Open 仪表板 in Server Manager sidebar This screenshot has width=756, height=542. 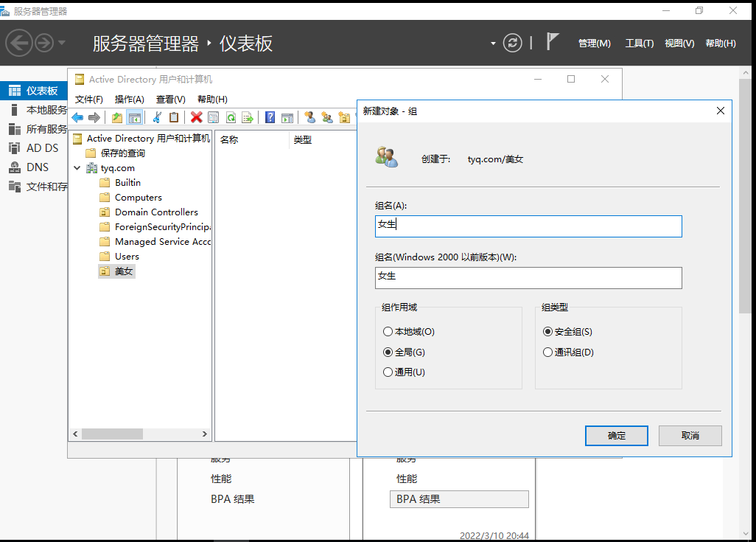pos(34,91)
